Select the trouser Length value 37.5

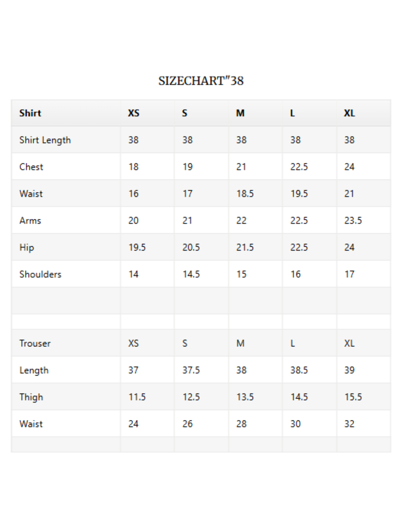191,370
